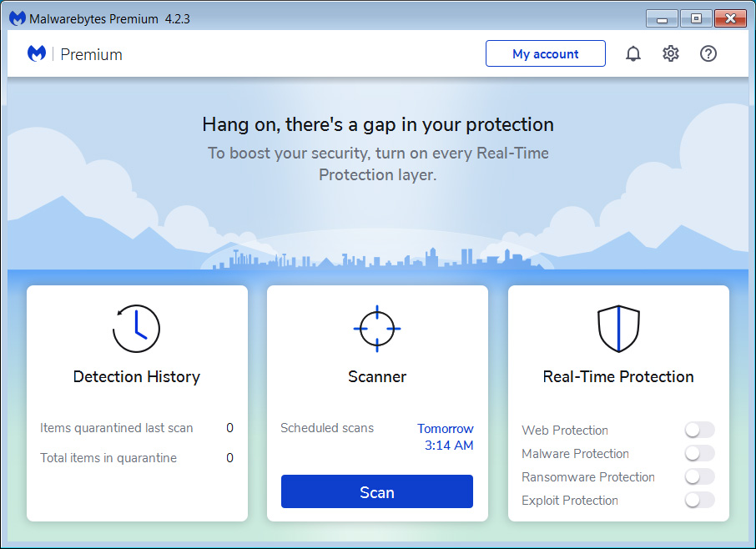Click the Premium label in header
This screenshot has width=756, height=549.
coord(91,54)
